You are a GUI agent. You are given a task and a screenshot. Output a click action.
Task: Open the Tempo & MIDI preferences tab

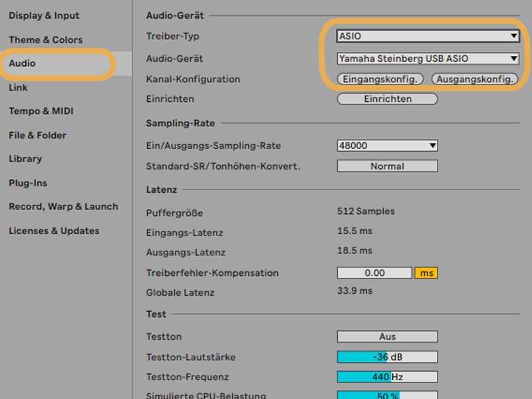coord(41,111)
